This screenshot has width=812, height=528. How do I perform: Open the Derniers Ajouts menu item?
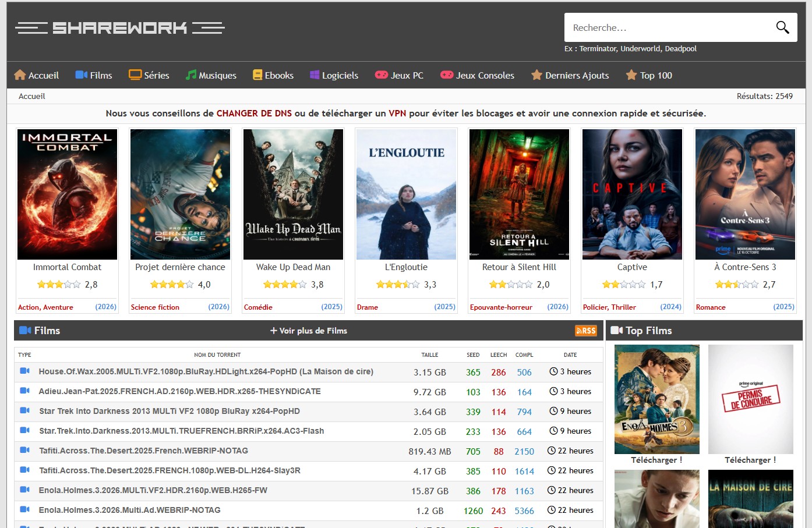coord(570,75)
